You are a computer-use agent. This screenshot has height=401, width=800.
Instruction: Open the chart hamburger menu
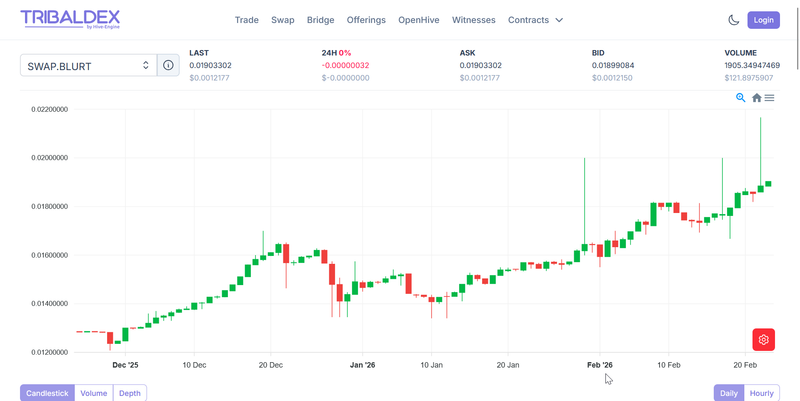point(770,98)
